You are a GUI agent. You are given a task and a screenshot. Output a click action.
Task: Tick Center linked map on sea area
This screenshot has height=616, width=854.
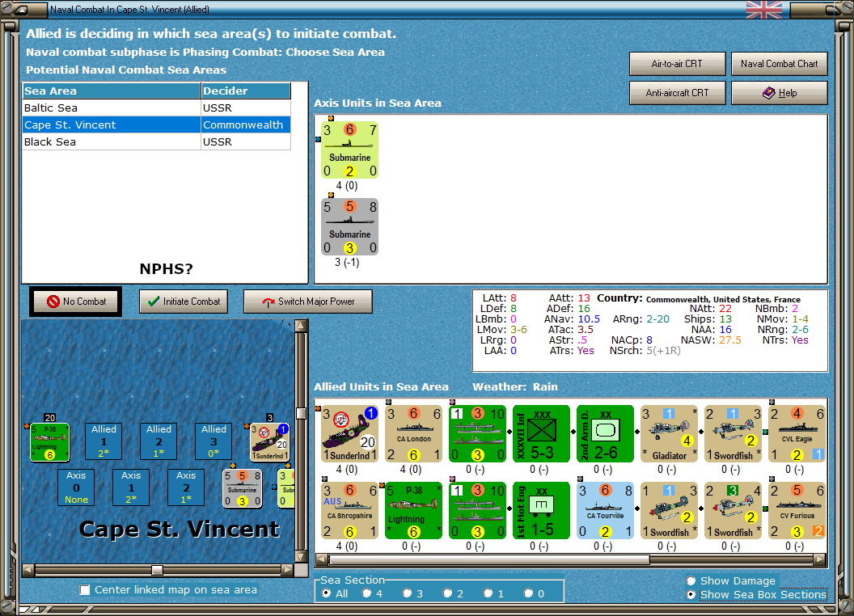click(84, 590)
